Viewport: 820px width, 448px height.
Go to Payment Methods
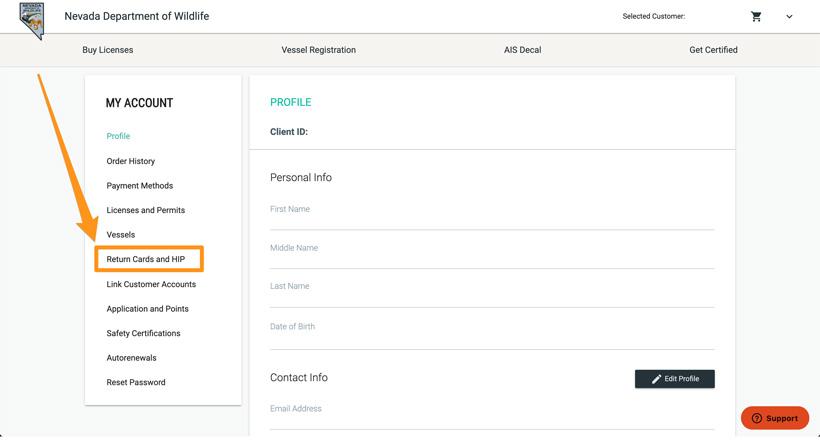pos(140,186)
